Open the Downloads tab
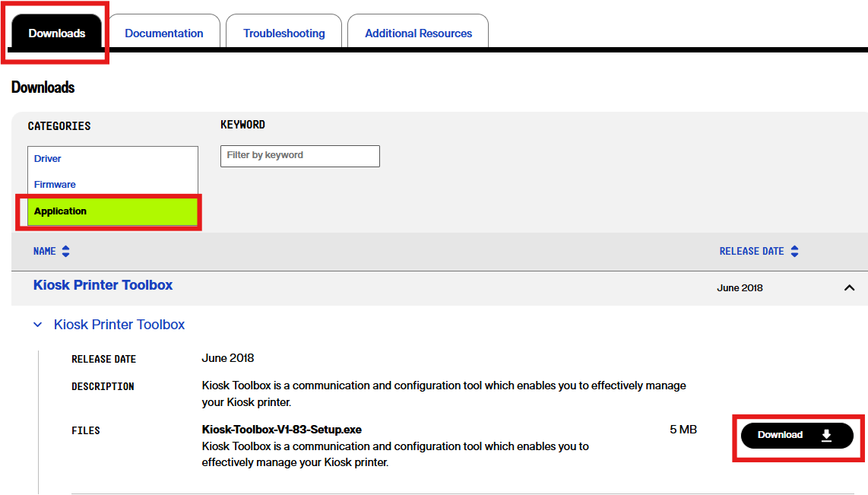The image size is (868, 495). click(56, 33)
